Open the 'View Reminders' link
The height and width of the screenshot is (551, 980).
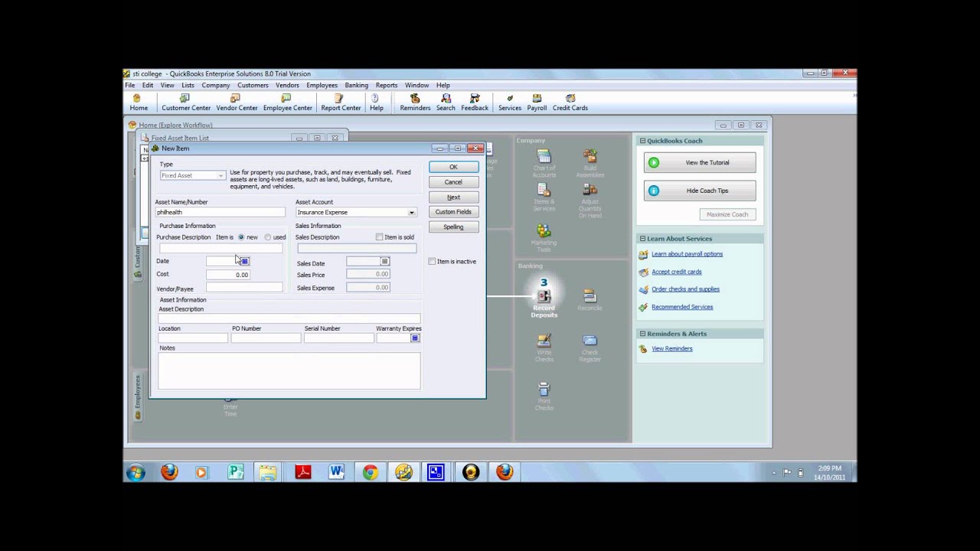(671, 348)
